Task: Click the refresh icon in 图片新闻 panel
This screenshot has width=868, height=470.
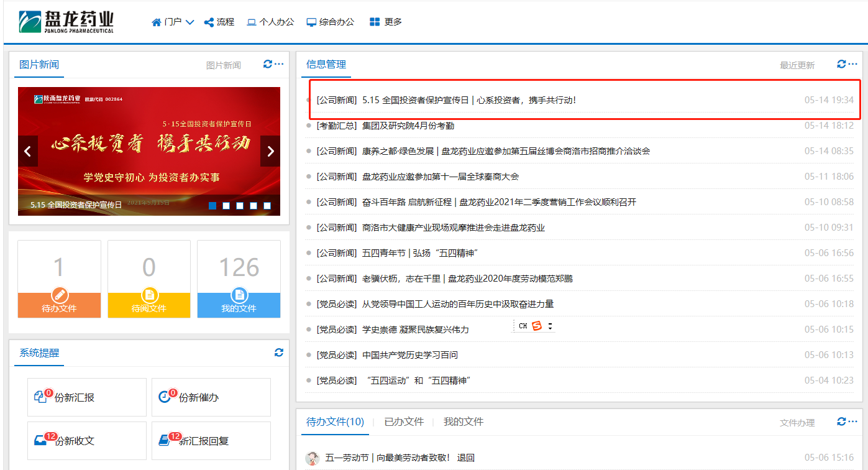Action: click(x=268, y=64)
